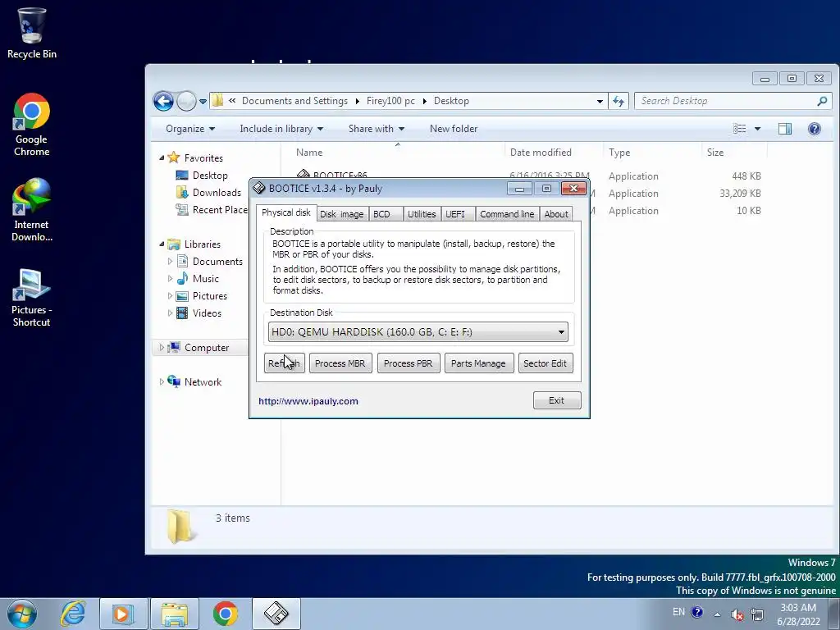Image resolution: width=840 pixels, height=630 pixels.
Task: Expand the Computer tree node
Action: tap(162, 348)
